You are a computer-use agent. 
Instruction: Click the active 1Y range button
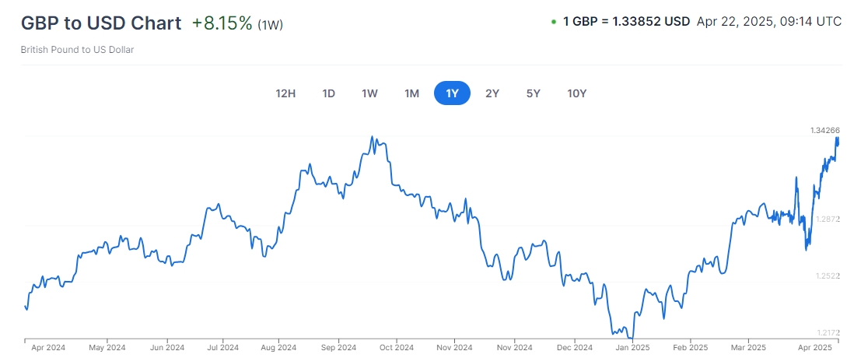pos(452,93)
